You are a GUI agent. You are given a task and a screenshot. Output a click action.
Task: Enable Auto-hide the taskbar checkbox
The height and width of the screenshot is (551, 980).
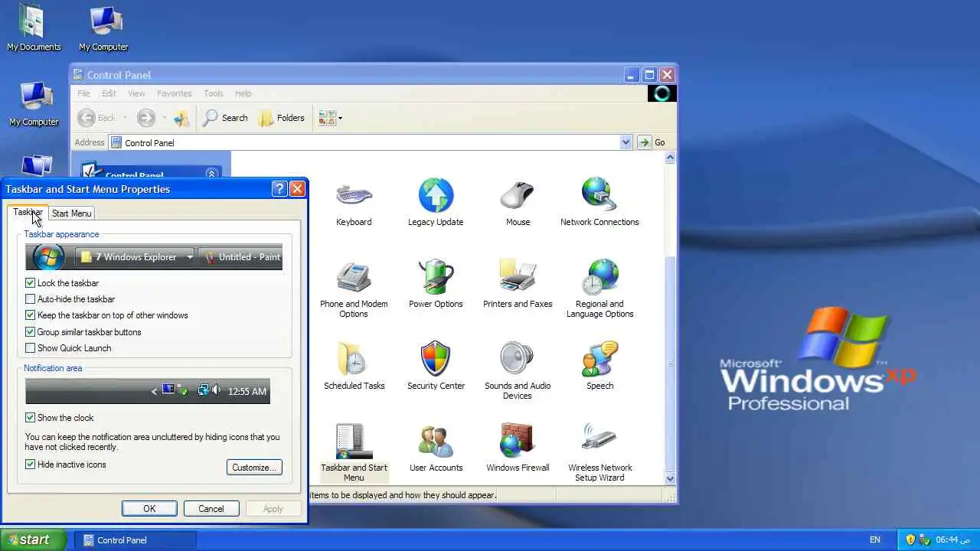point(31,299)
